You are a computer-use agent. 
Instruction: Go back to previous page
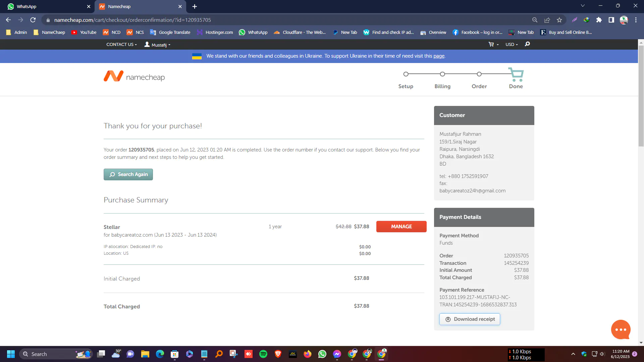[x=8, y=20]
